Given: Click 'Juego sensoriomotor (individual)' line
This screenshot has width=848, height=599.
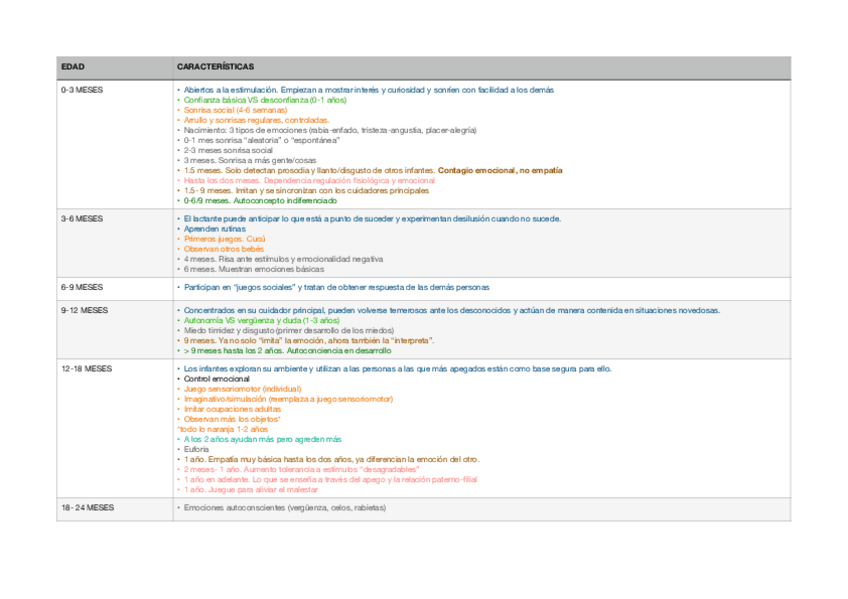Looking at the screenshot, I should 242,389.
